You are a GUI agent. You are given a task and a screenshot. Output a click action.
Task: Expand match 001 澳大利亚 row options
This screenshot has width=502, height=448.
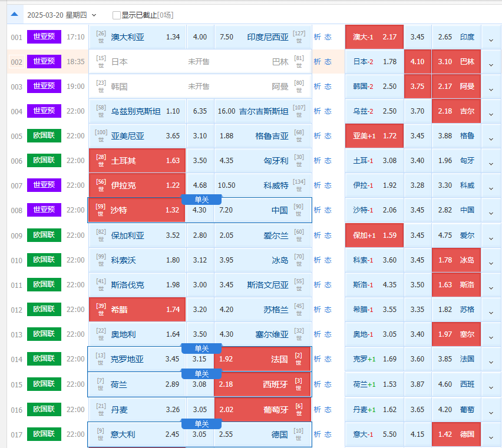[491, 40]
